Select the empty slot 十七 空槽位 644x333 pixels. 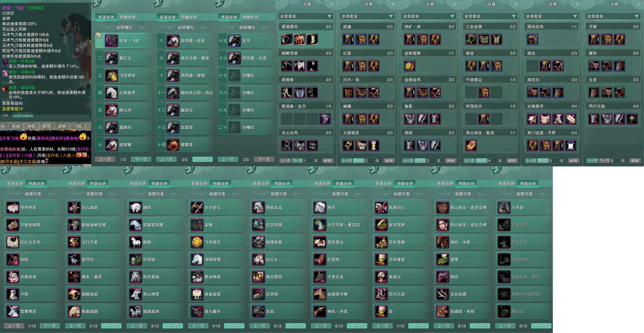[x=247, y=76]
